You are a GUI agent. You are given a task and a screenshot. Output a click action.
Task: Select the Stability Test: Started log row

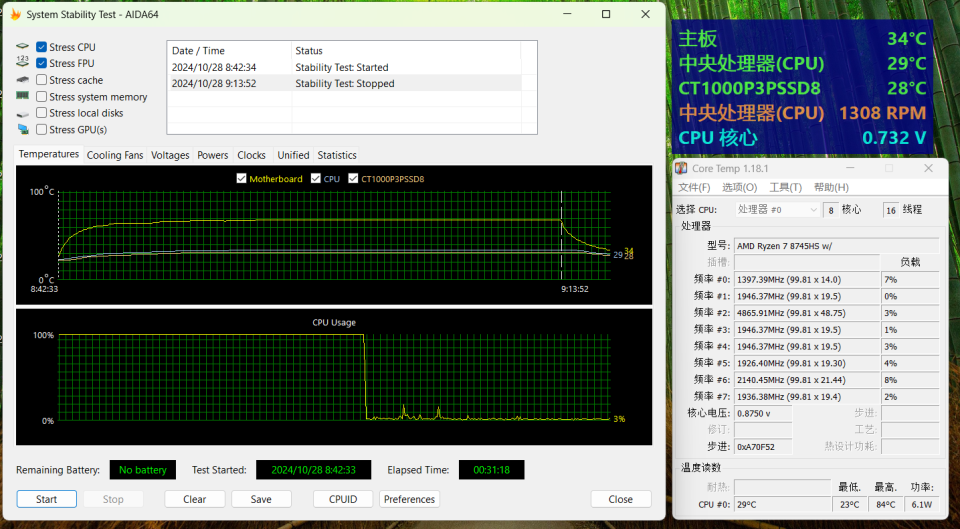[x=344, y=67]
